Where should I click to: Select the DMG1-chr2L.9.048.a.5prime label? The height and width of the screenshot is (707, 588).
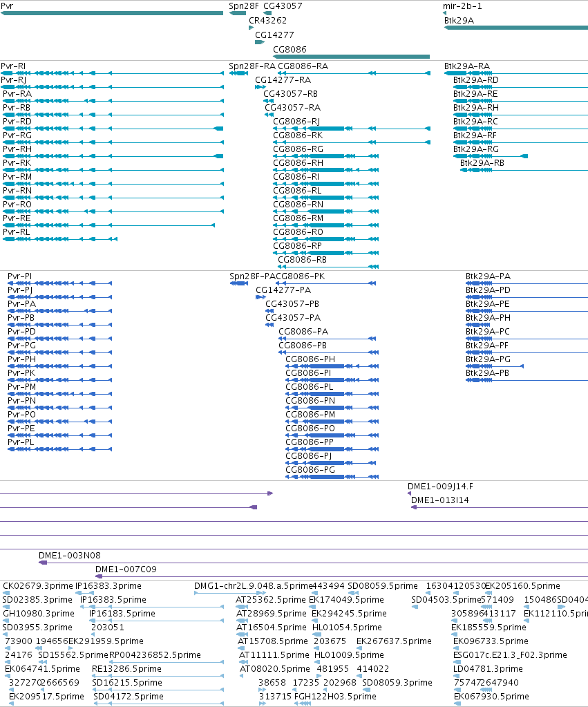(253, 586)
